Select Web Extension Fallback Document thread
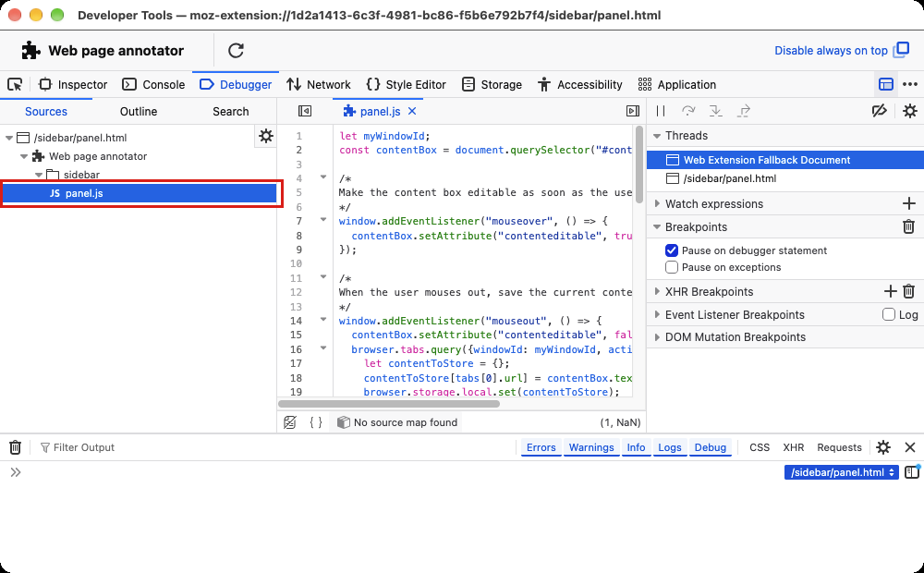 pyautogui.click(x=785, y=160)
